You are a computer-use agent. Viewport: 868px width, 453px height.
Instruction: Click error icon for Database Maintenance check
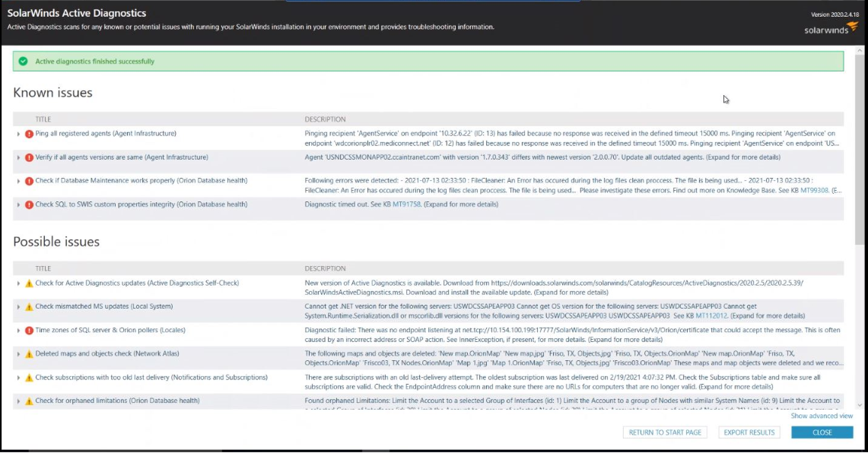point(30,181)
